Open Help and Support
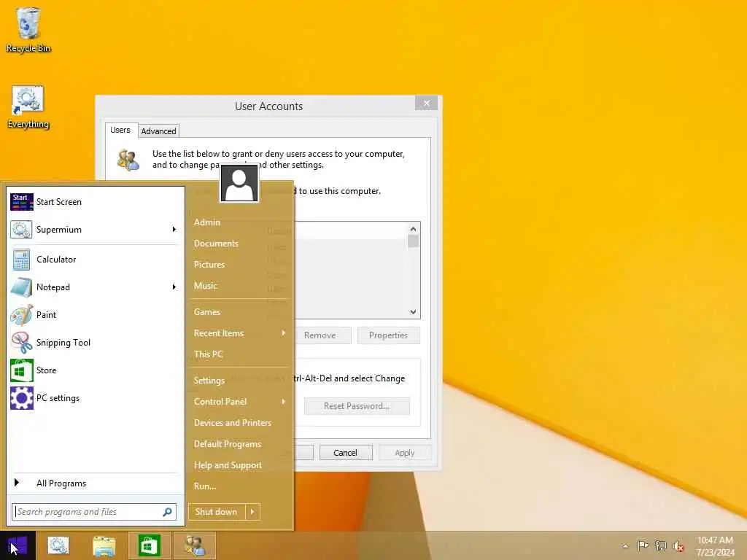Image resolution: width=747 pixels, height=560 pixels. pyautogui.click(x=228, y=465)
